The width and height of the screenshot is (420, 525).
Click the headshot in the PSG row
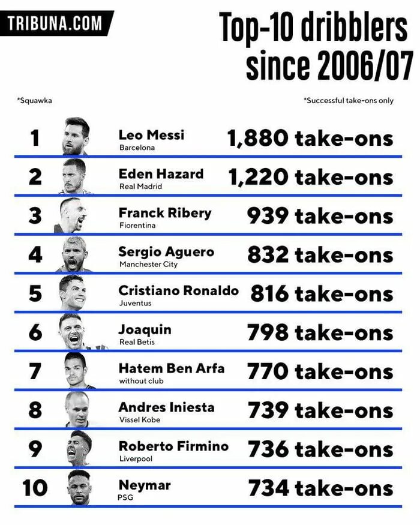point(79,487)
